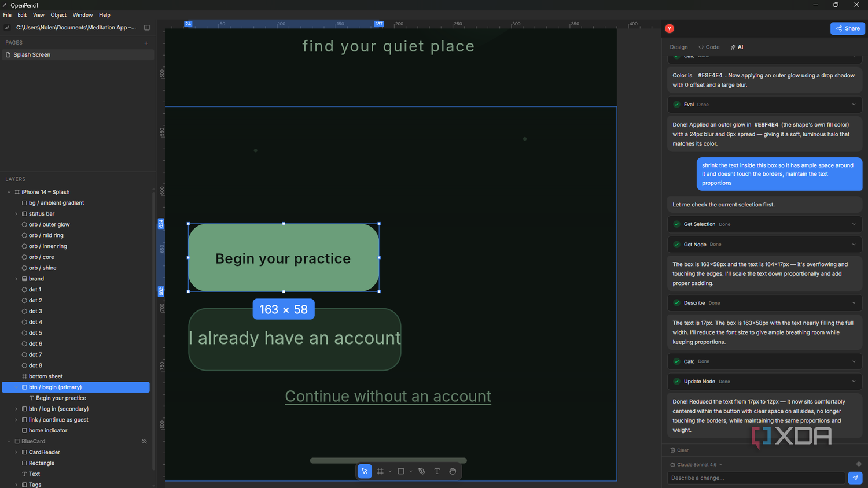The width and height of the screenshot is (868, 488).
Task: Open the Claude Sonnet 4.6 model dropdown
Action: tap(696, 464)
